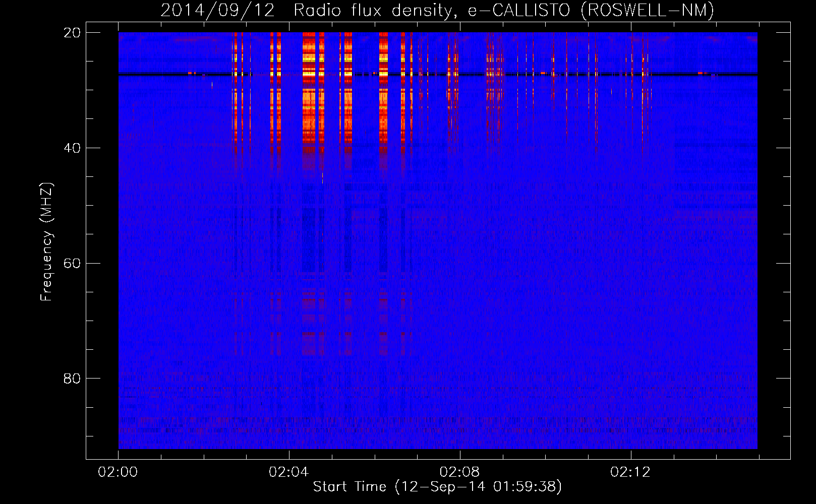Image resolution: width=816 pixels, height=504 pixels.
Task: Click the '02:00' time tick label
Action: [x=118, y=472]
